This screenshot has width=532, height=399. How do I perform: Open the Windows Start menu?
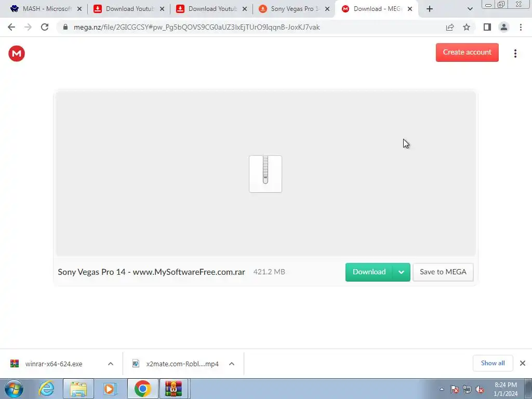pos(14,389)
